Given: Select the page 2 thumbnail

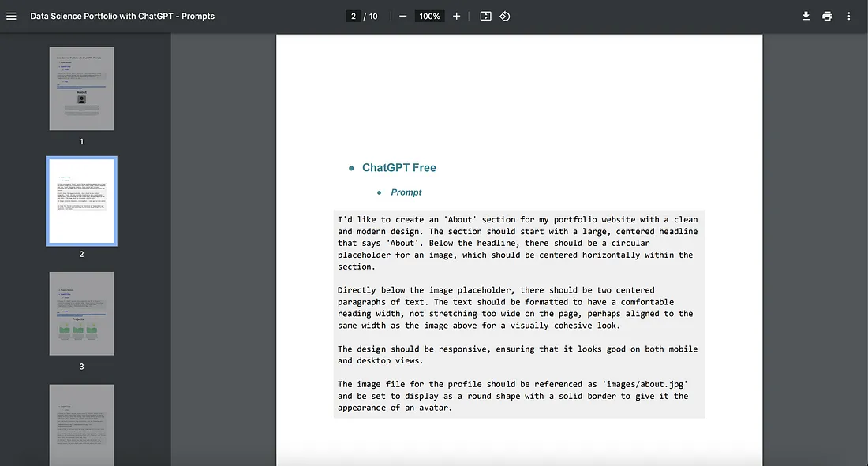Looking at the screenshot, I should (81, 201).
